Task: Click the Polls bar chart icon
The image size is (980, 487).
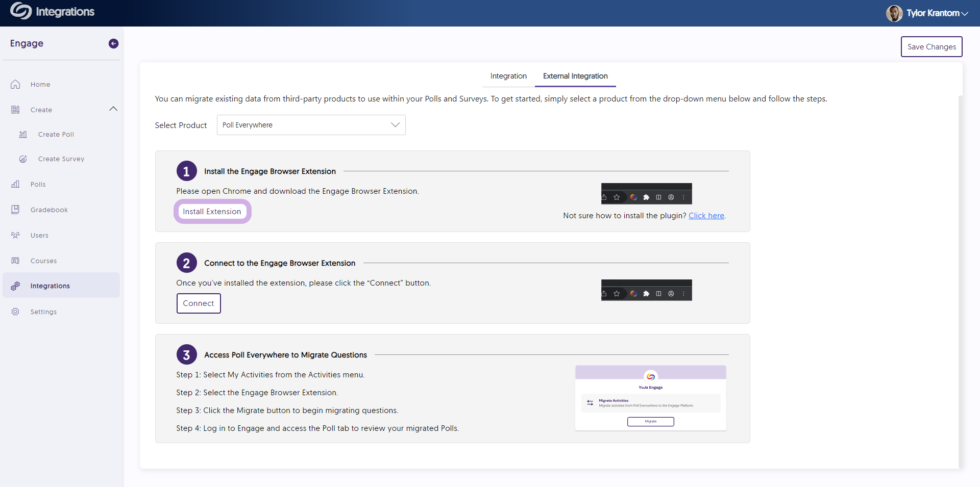Action: point(15,184)
